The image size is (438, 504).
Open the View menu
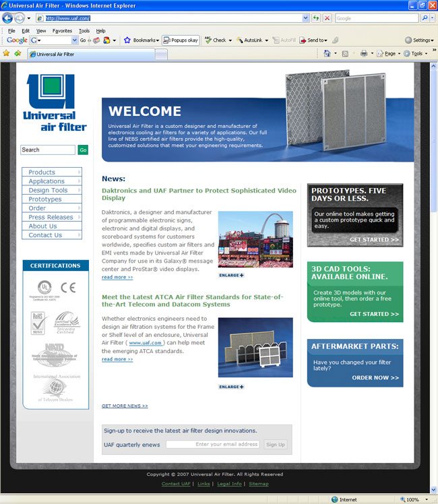[41, 31]
